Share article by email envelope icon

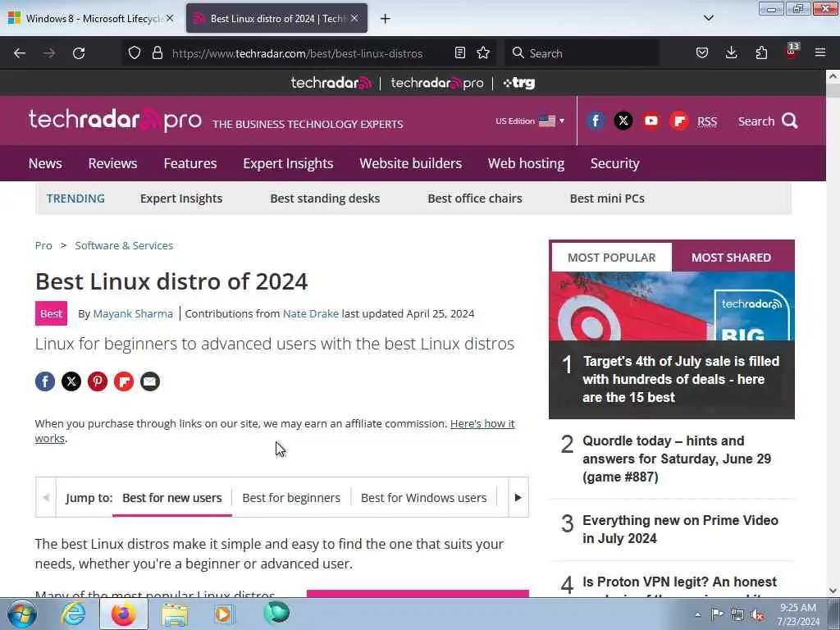pyautogui.click(x=150, y=381)
